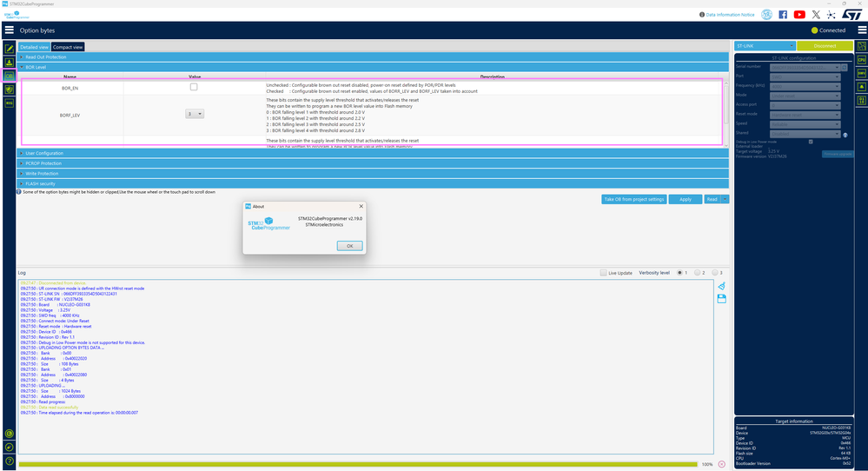Expand the User Configuration section
This screenshot has height=471, width=868.
pyautogui.click(x=374, y=153)
